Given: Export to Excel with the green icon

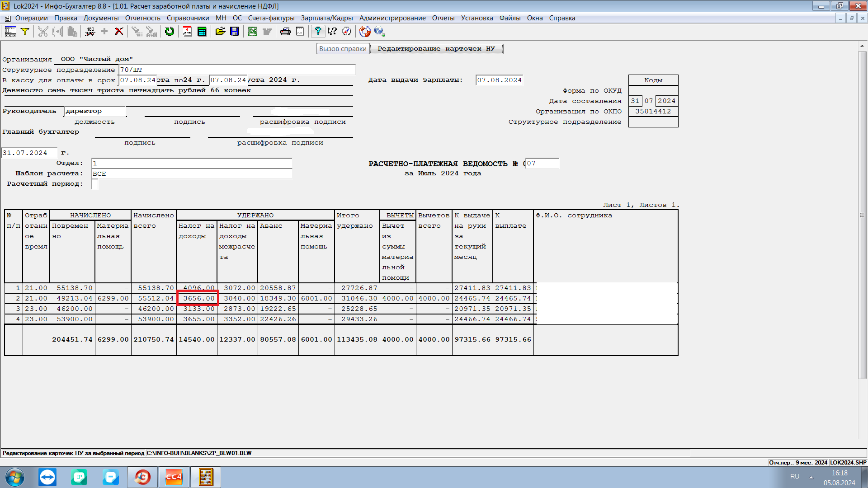Looking at the screenshot, I should 253,31.
